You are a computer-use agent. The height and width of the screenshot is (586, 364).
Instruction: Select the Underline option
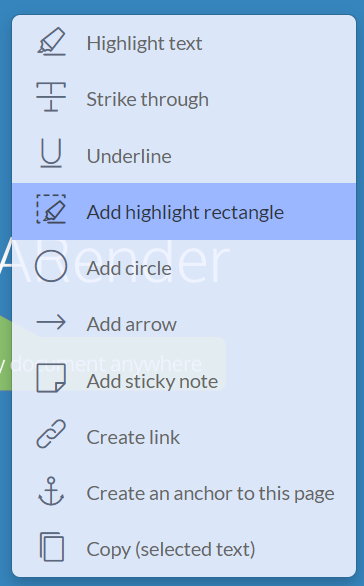[x=184, y=155]
